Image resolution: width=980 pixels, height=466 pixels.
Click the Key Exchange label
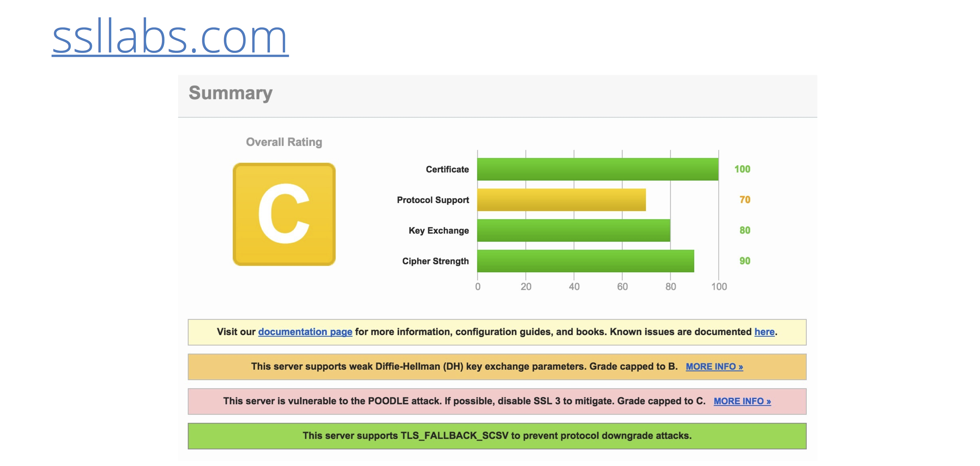438,230
